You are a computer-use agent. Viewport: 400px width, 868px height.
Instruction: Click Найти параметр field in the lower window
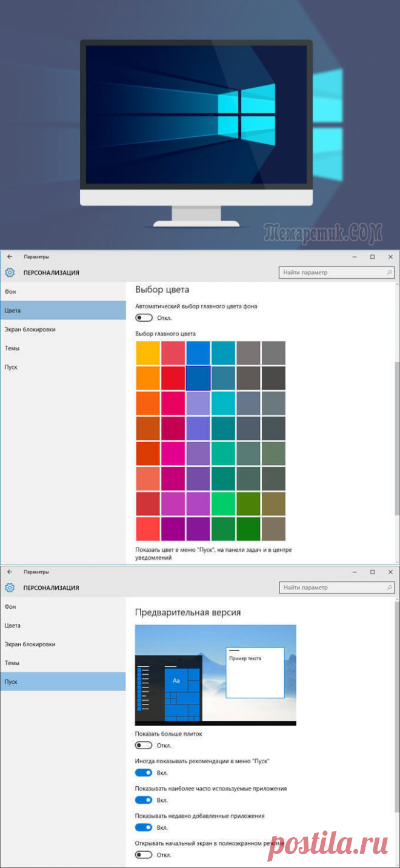[337, 588]
